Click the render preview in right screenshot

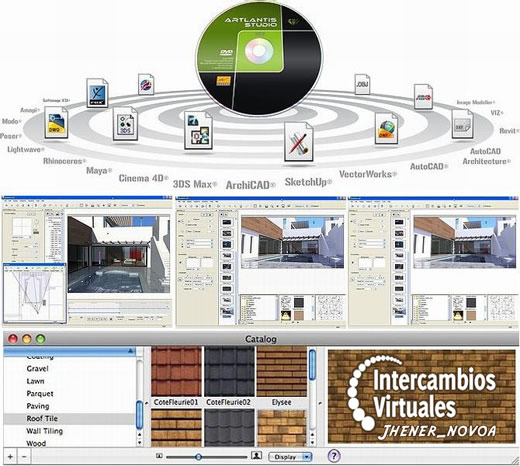464,242
